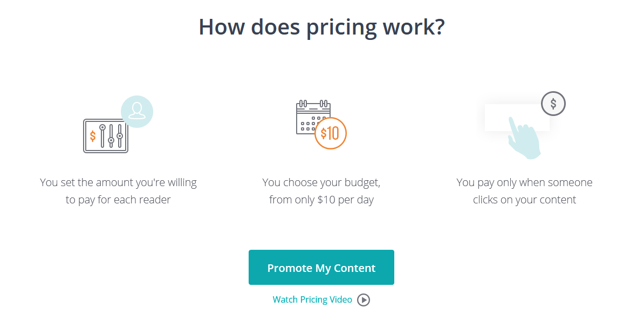Click the Promote My Content button

coord(321,267)
